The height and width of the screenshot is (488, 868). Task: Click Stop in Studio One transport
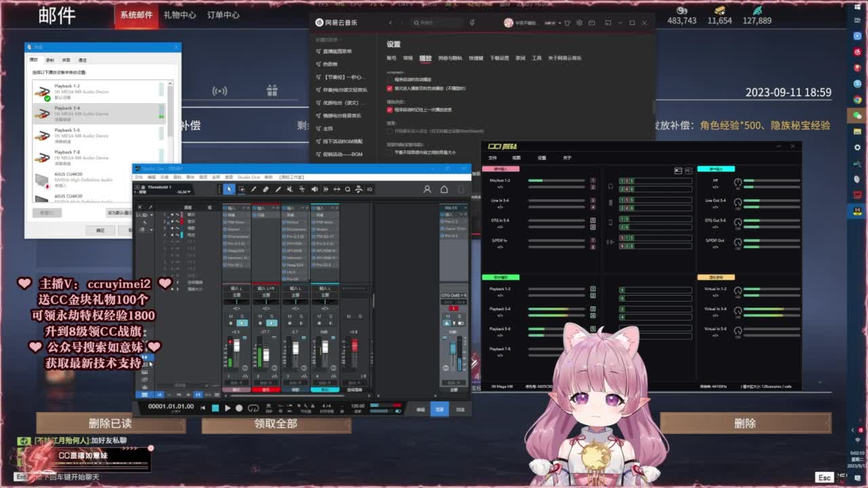(x=215, y=408)
